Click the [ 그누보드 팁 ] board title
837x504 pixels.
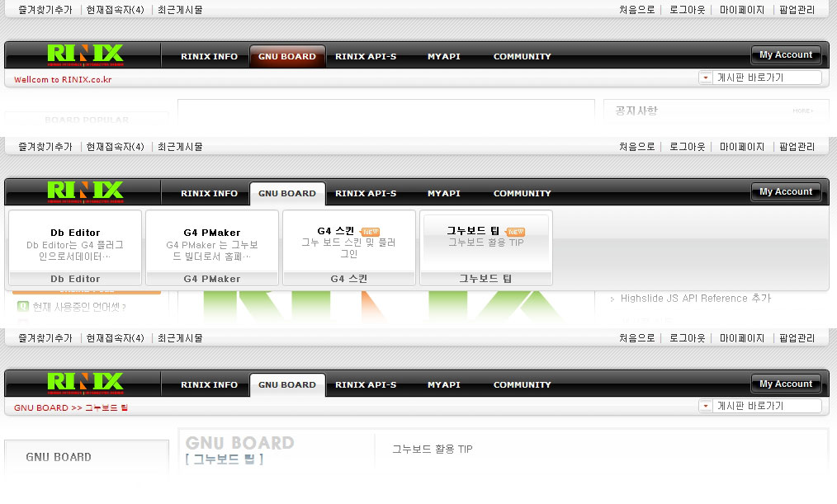[x=225, y=459]
